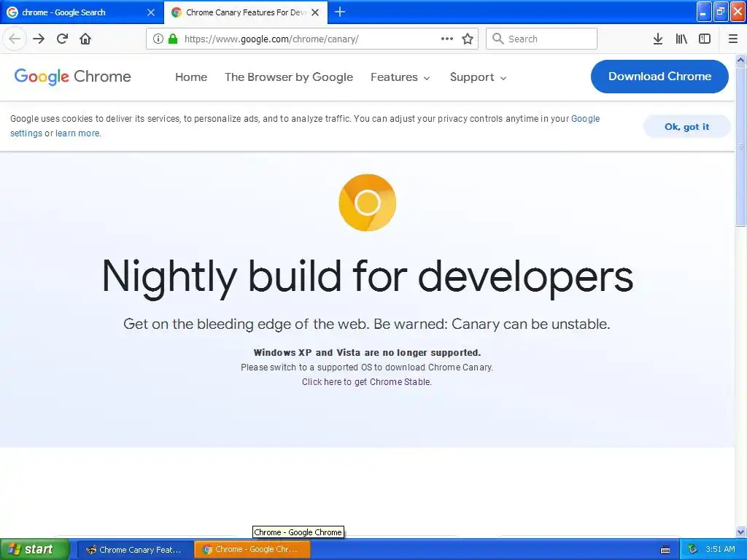Dismiss cookie notice with Ok, got it
Screen dimensions: 747x560
tap(686, 127)
